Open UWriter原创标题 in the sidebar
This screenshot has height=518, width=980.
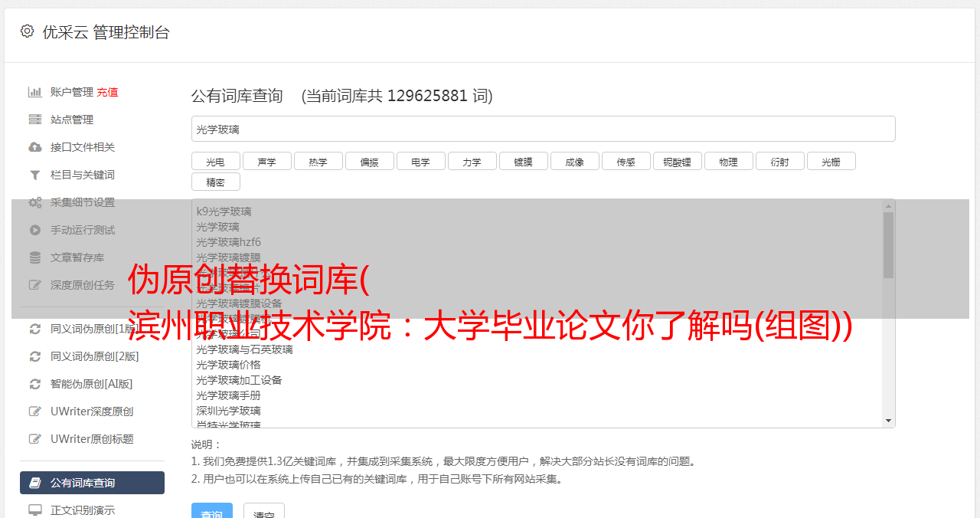click(92, 439)
